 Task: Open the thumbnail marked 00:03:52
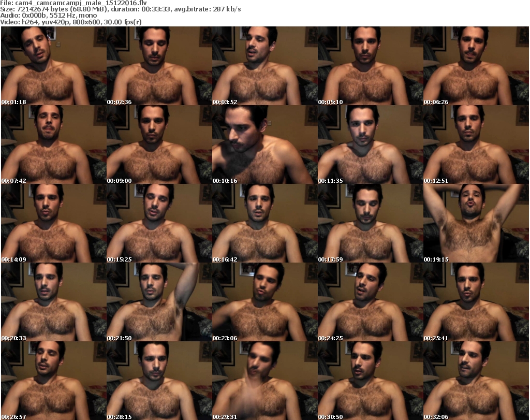264,66
